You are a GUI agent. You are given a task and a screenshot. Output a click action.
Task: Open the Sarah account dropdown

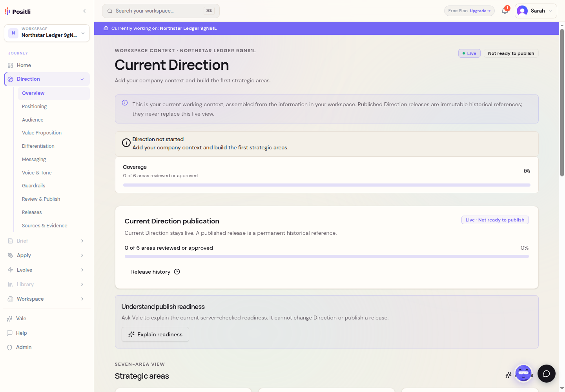tap(536, 11)
